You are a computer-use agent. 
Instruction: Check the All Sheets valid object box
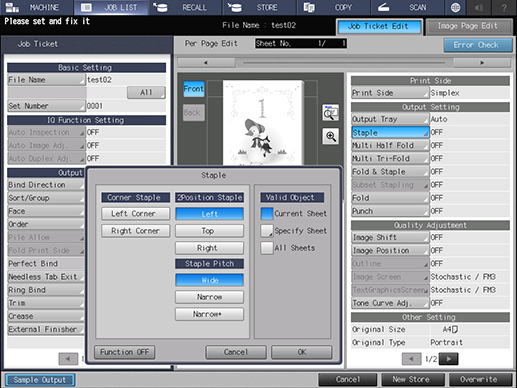pyautogui.click(x=267, y=248)
